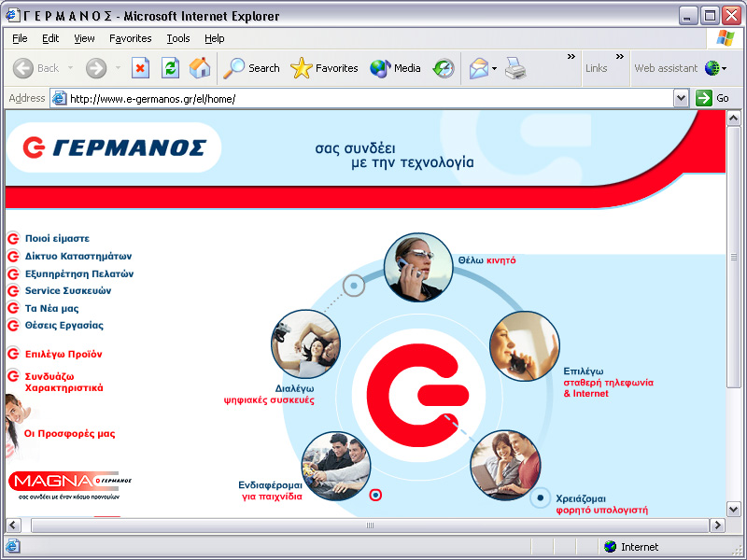Open the Back button history dropdown arrow
This screenshot has width=747, height=560.
71,68
